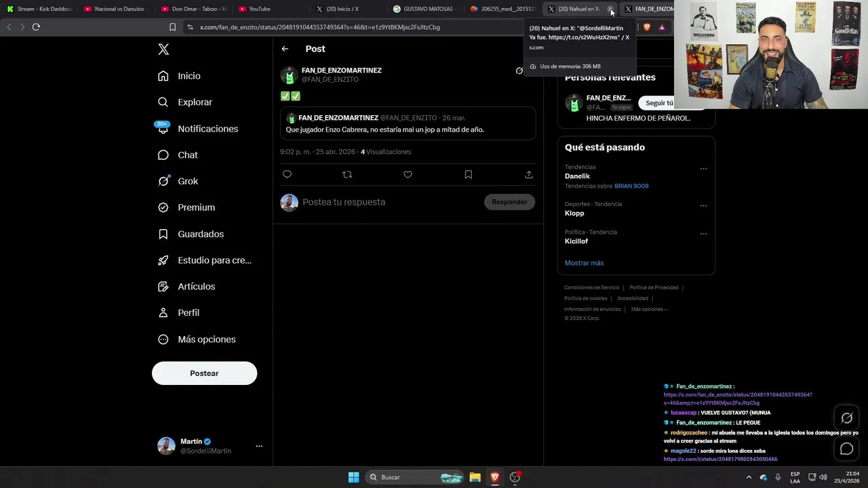This screenshot has width=868, height=488.
Task: Open Más opciones in sidebar
Action: (197, 340)
